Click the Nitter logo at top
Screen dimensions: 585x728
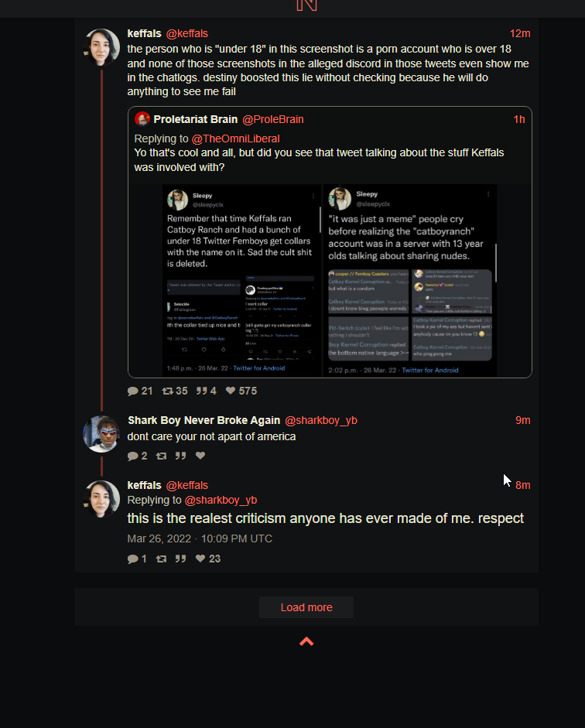306,5
